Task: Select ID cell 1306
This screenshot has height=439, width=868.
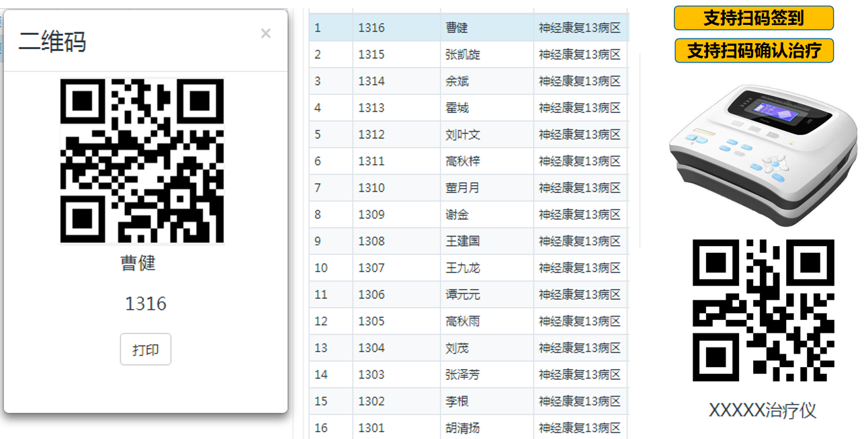Action: tap(372, 294)
